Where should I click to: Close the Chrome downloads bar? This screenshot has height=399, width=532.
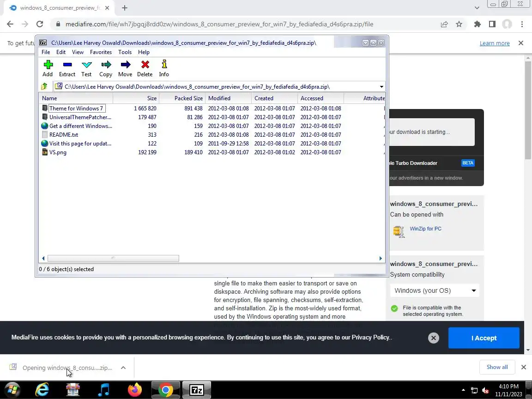coord(524,367)
